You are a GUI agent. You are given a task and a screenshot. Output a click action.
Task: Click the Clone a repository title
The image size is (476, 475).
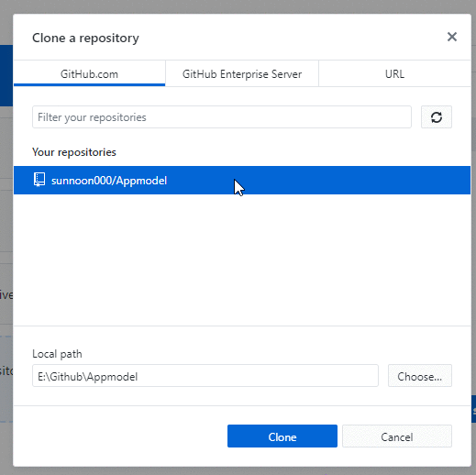pos(85,38)
